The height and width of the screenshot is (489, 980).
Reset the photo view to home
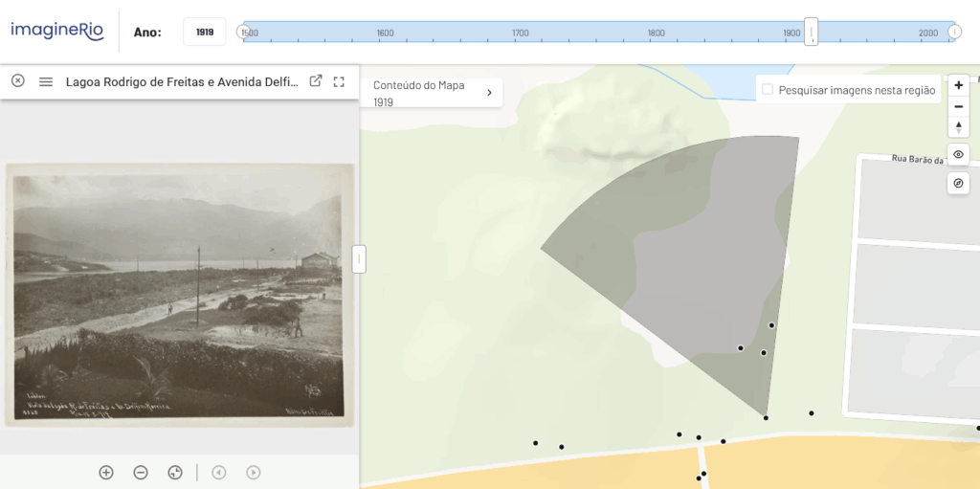[175, 472]
